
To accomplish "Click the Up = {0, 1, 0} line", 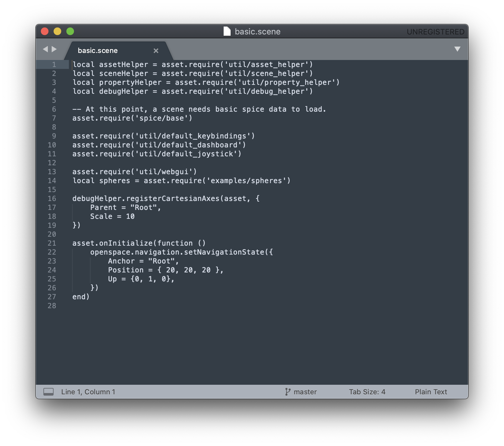I will pyautogui.click(x=141, y=279).
